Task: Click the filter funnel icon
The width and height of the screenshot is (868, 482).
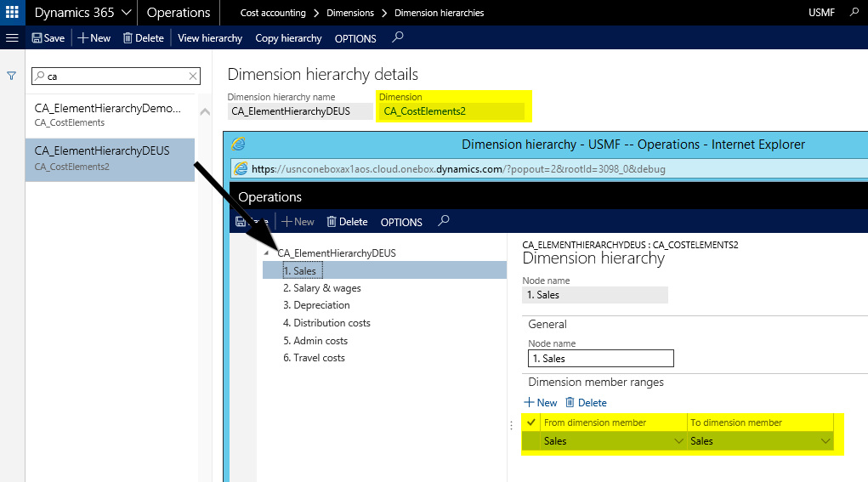Action: (x=12, y=76)
